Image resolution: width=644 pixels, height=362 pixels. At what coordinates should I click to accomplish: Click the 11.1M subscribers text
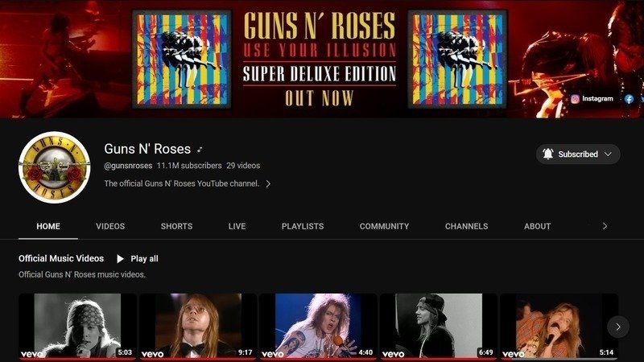(x=189, y=166)
